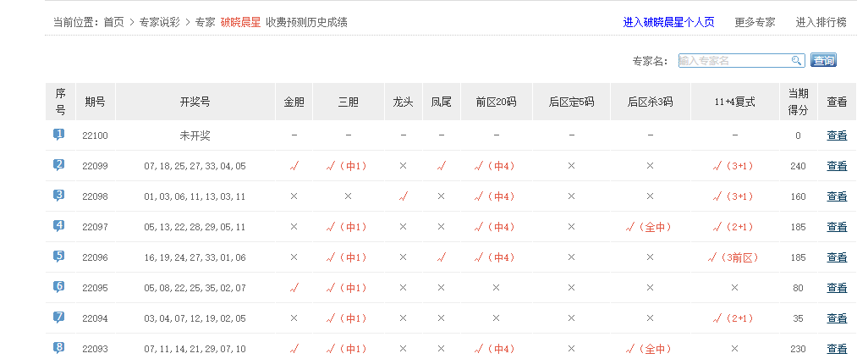Image resolution: width=868 pixels, height=359 pixels.
Task: Click the number 4 row badge icon
Action: click(59, 226)
